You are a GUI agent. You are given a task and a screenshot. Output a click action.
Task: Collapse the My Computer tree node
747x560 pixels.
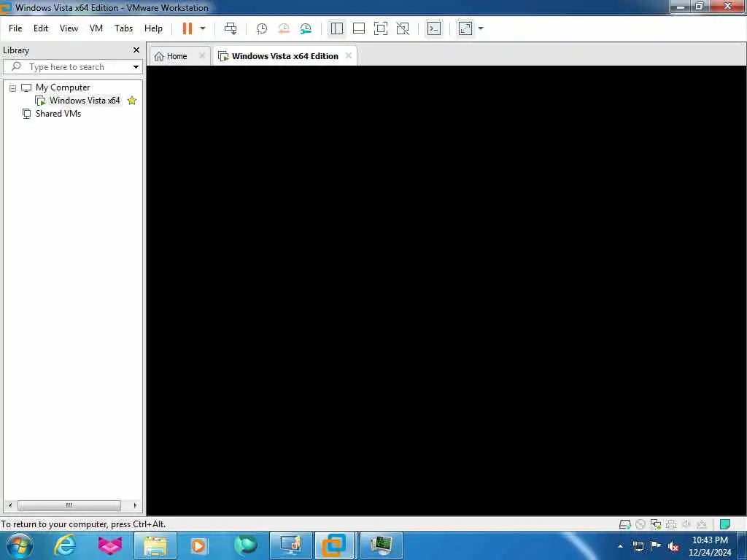point(13,88)
